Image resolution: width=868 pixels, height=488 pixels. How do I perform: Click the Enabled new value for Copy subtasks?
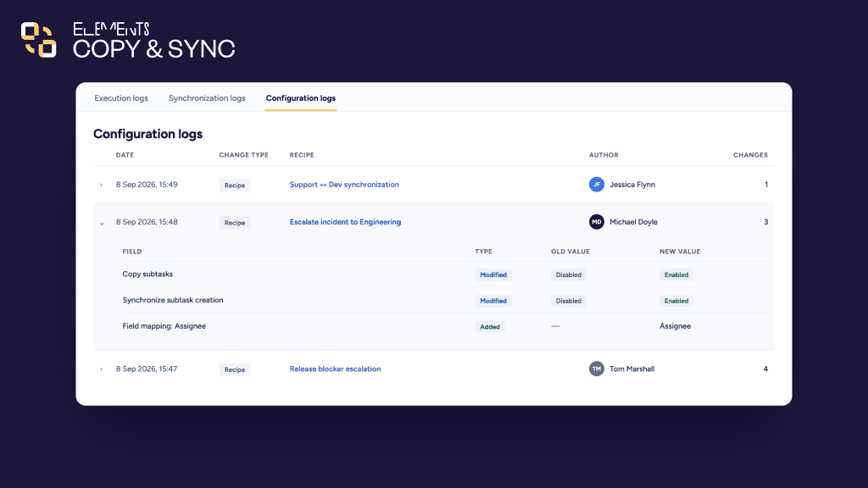676,275
